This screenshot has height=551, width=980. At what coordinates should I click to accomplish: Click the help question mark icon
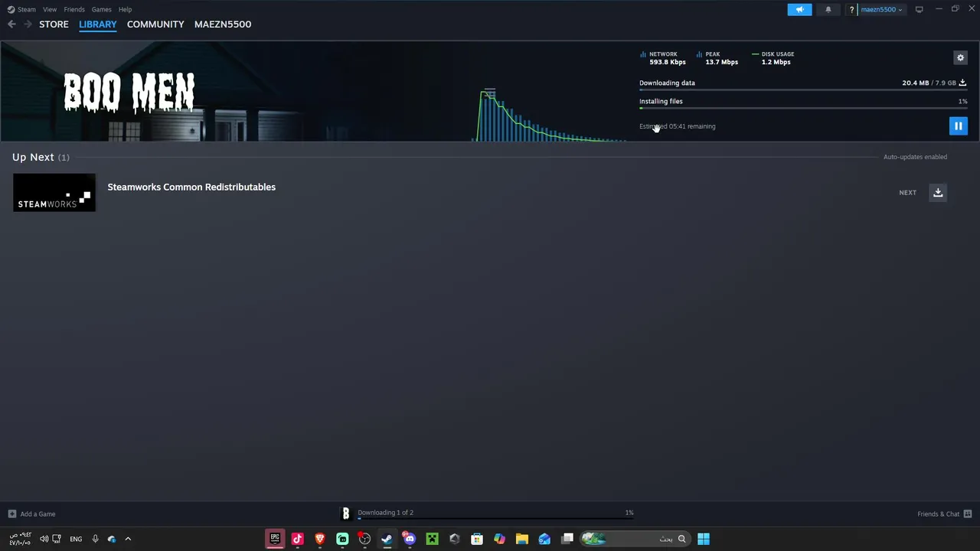pyautogui.click(x=851, y=9)
